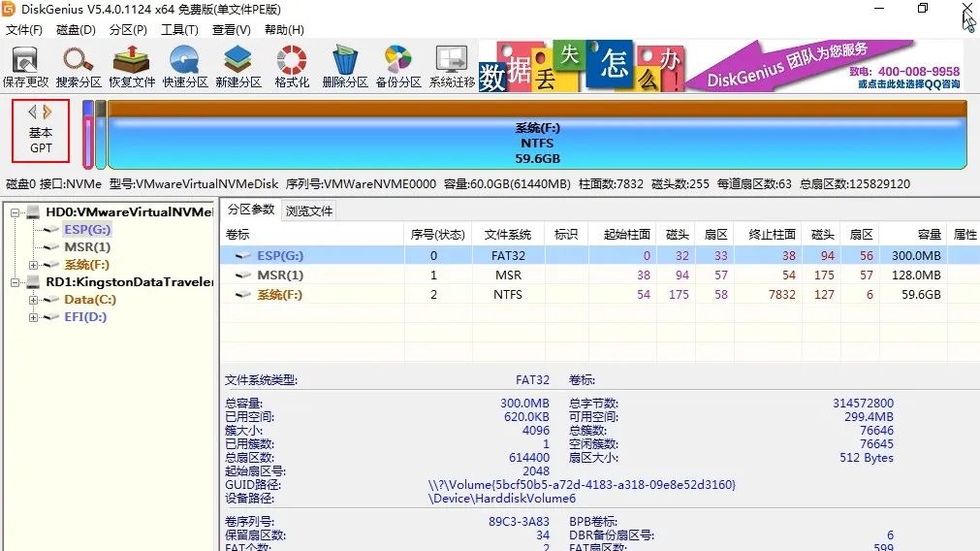Click the 系统(F:) NTFS 59.6GB partition bar
Image resolution: width=980 pixels, height=551 pixels.
(x=538, y=135)
